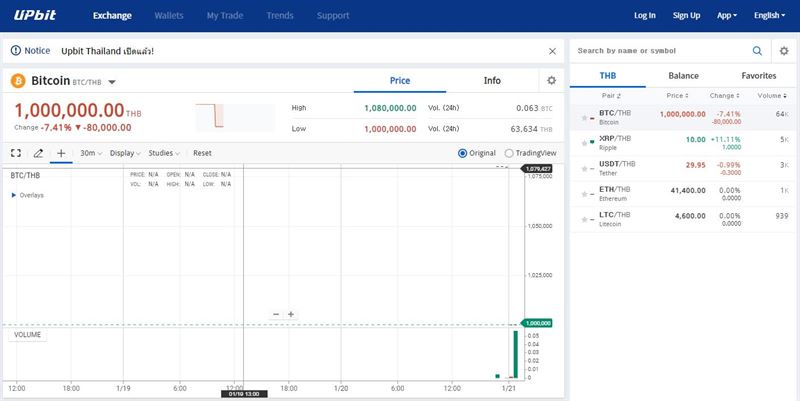
Task: Select the Favorites tab
Action: click(x=759, y=76)
